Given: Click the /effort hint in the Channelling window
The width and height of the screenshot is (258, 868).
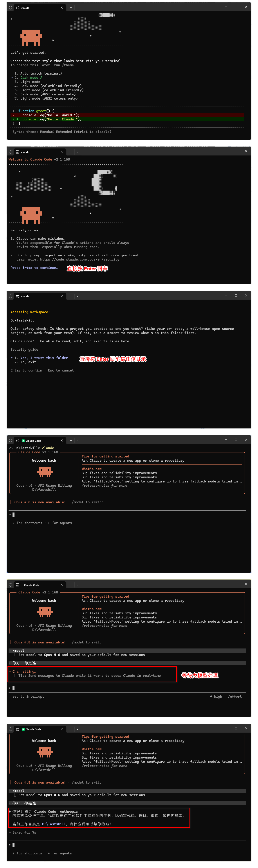Looking at the screenshot, I should point(235,697).
